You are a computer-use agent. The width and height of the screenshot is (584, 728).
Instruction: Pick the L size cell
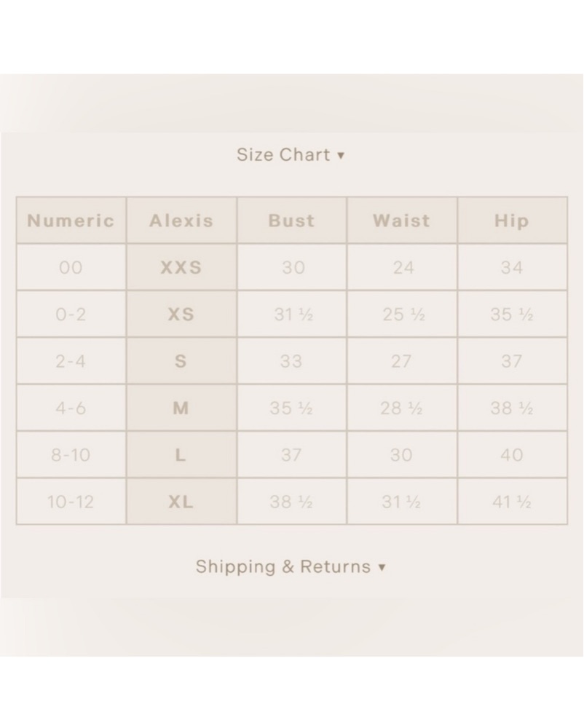click(181, 455)
